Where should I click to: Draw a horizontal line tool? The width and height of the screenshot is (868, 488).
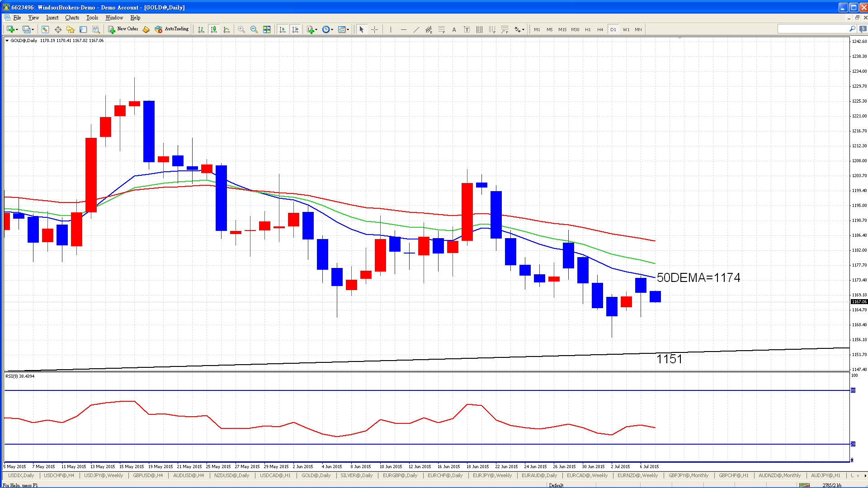tap(403, 29)
